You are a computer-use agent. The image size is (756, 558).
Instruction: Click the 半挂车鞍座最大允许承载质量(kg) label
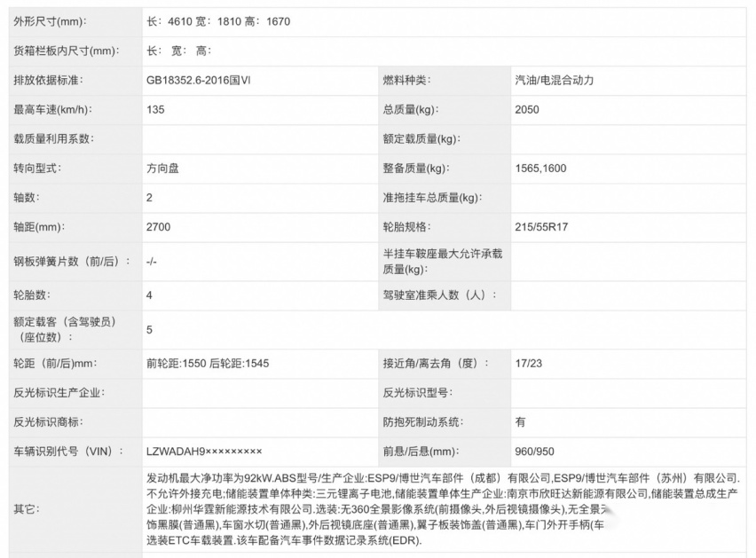coord(443,262)
